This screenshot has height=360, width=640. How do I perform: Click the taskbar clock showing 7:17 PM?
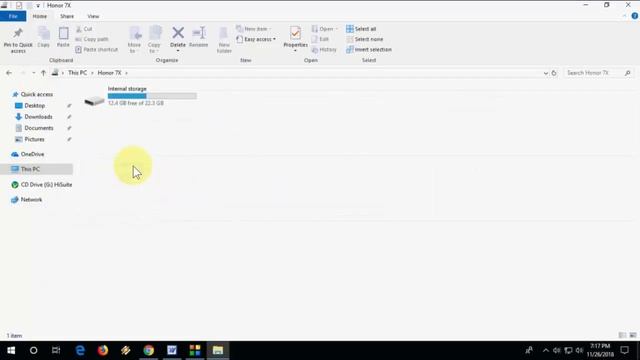[600, 350]
